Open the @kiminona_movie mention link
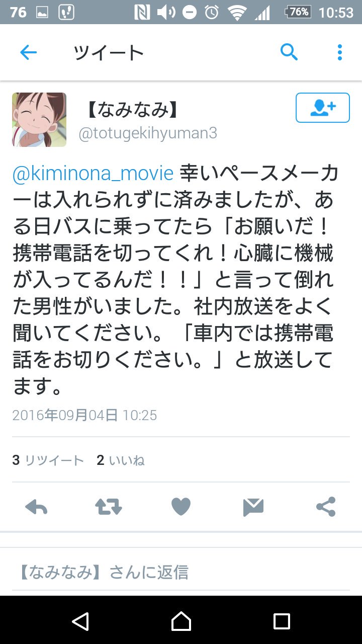 [93, 174]
